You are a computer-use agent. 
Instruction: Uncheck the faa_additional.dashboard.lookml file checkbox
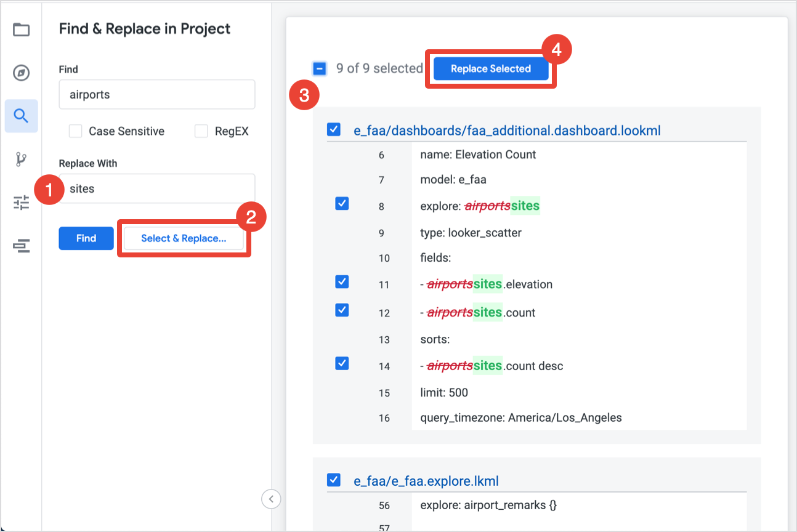(334, 129)
